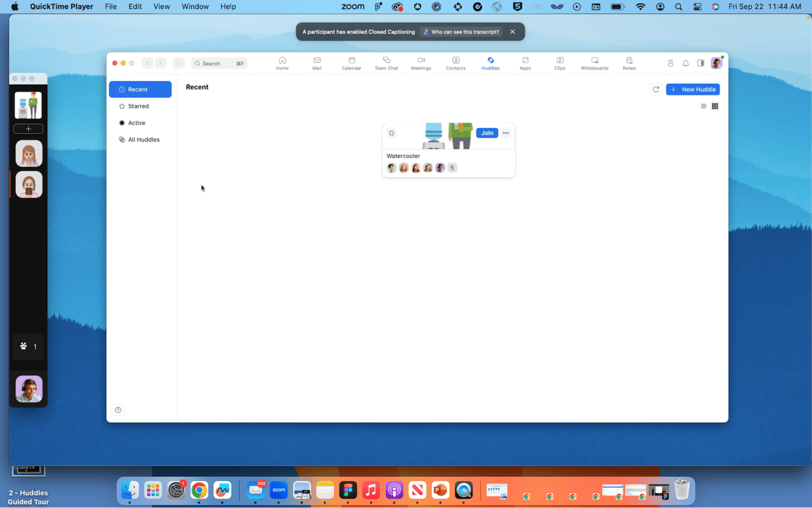Open the Clips section
The image size is (812, 508).
(x=560, y=63)
